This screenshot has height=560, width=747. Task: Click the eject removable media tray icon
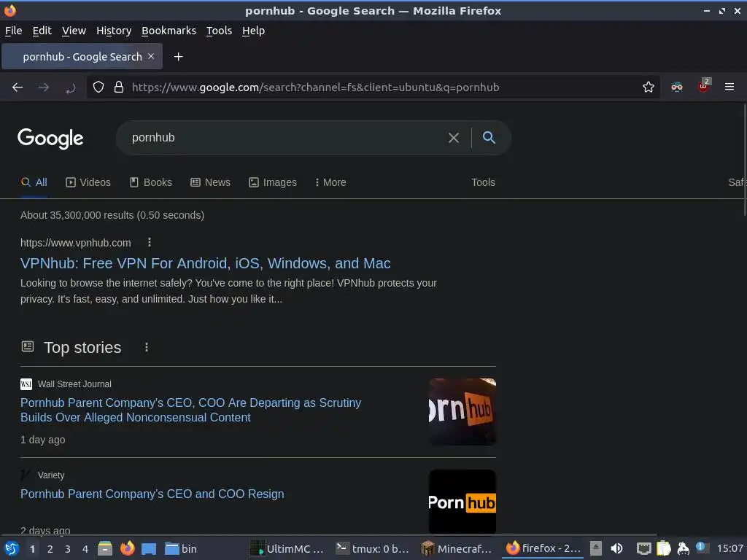point(595,548)
